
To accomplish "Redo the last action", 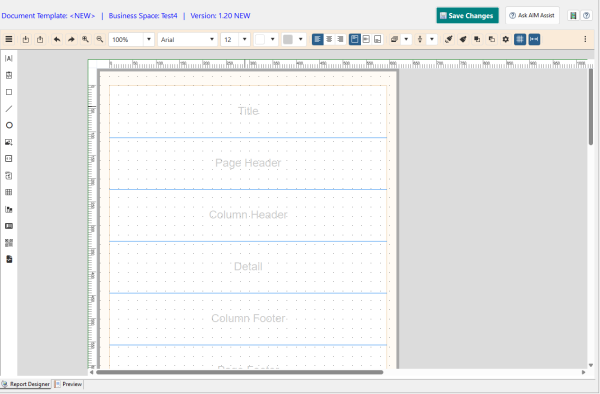I will point(71,39).
